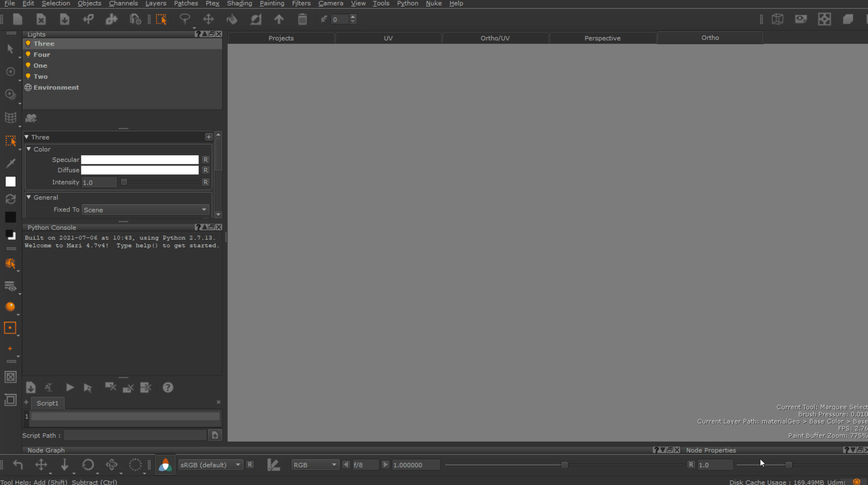Click the down arrow icon in bottom toolbar

(65, 465)
